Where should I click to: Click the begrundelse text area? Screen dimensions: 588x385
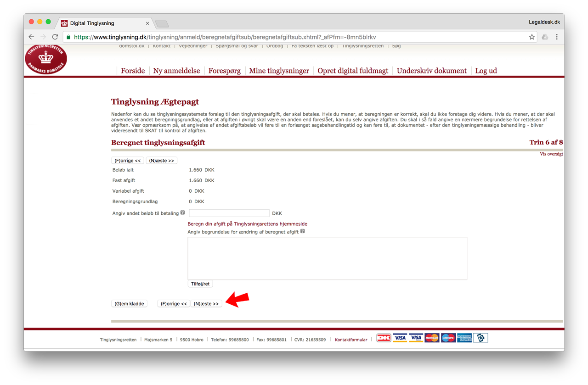click(328, 258)
